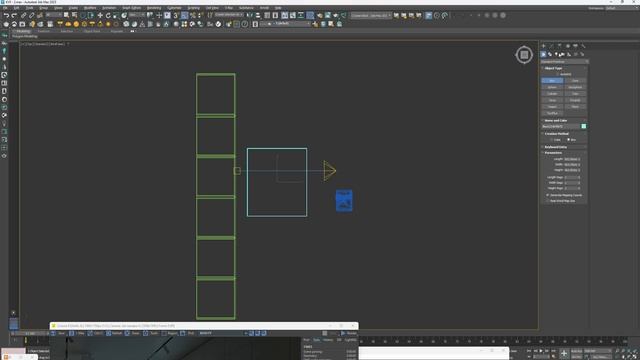Open the layer dropdown in second toolbar row
640x360 pixels.
tap(285, 24)
